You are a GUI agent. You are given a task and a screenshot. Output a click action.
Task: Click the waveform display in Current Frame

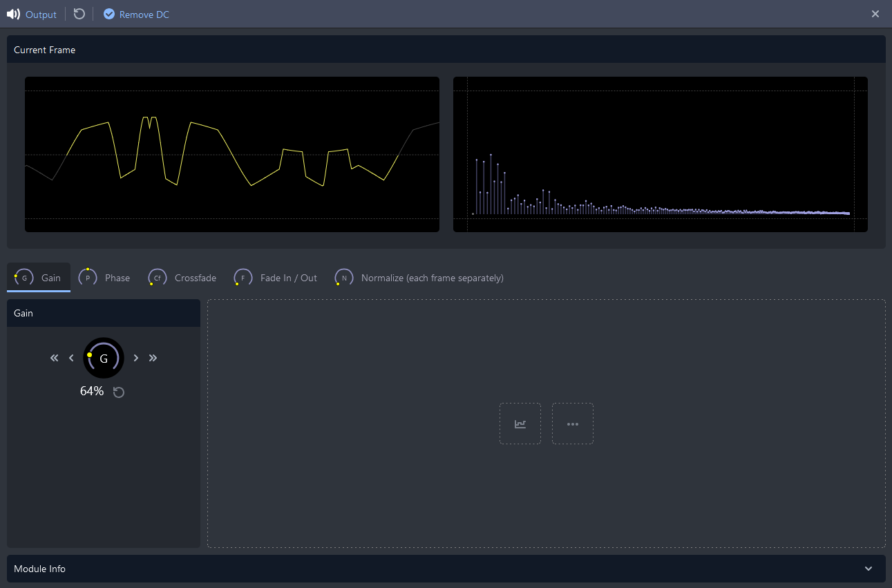[x=231, y=154]
